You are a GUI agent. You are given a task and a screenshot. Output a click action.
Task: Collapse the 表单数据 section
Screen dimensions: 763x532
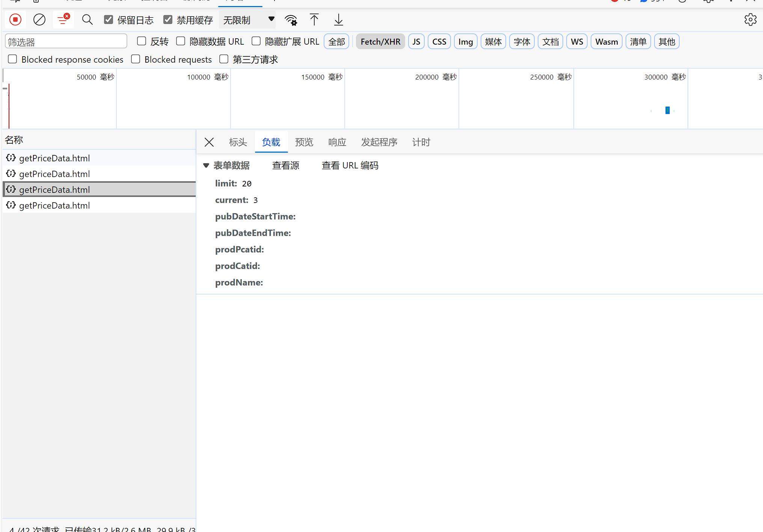[206, 165]
